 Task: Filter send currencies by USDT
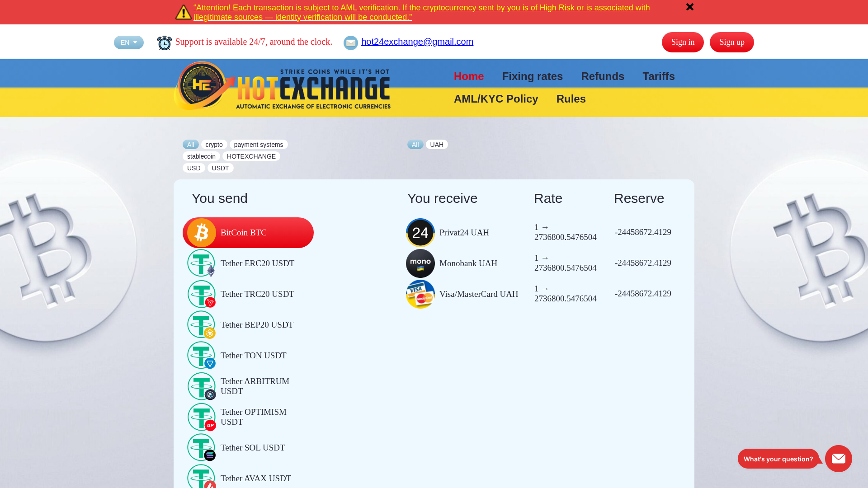tap(221, 168)
